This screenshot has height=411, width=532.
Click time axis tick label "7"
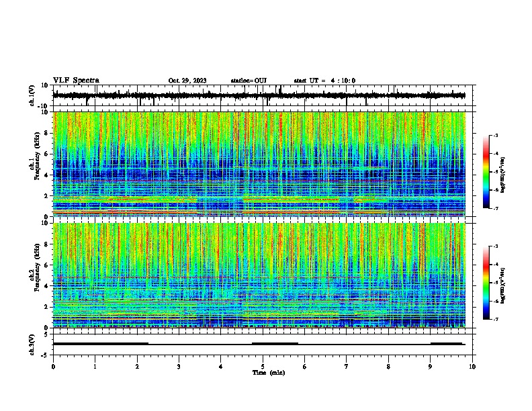(347, 367)
